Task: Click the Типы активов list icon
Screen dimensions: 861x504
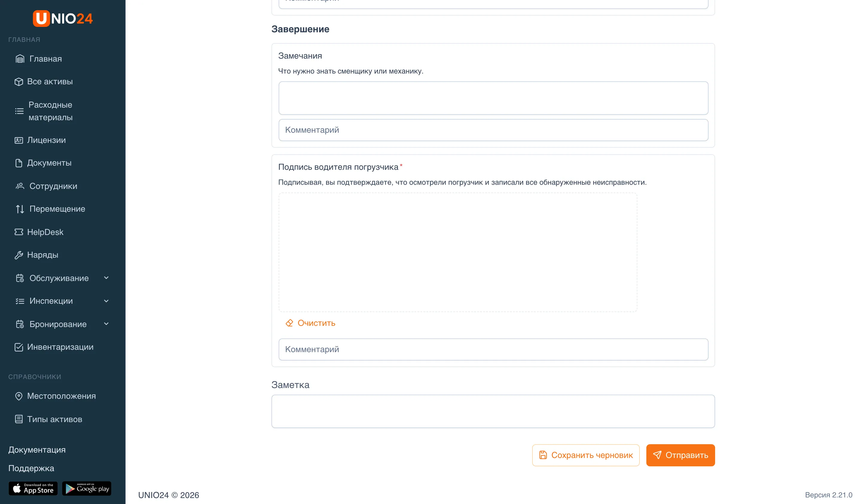Action: pos(19,419)
